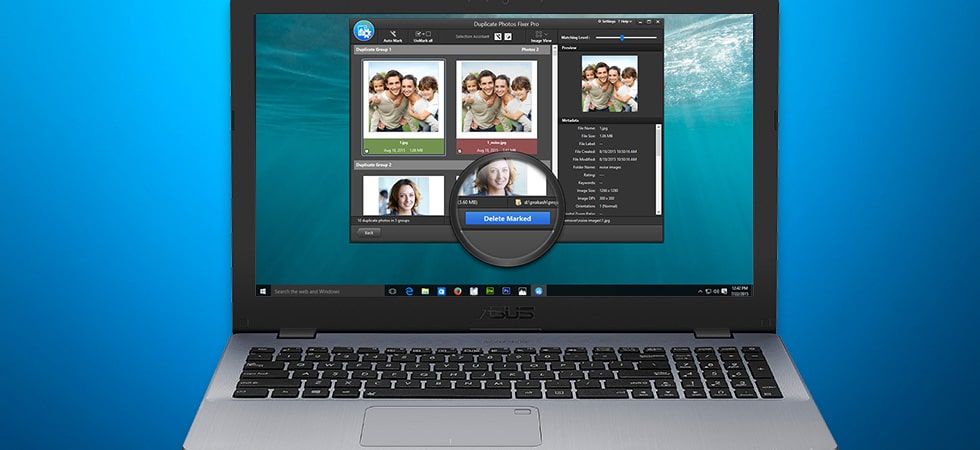Image resolution: width=980 pixels, height=450 pixels.
Task: Choose UnMark all in the toolbar
Action: tap(423, 34)
